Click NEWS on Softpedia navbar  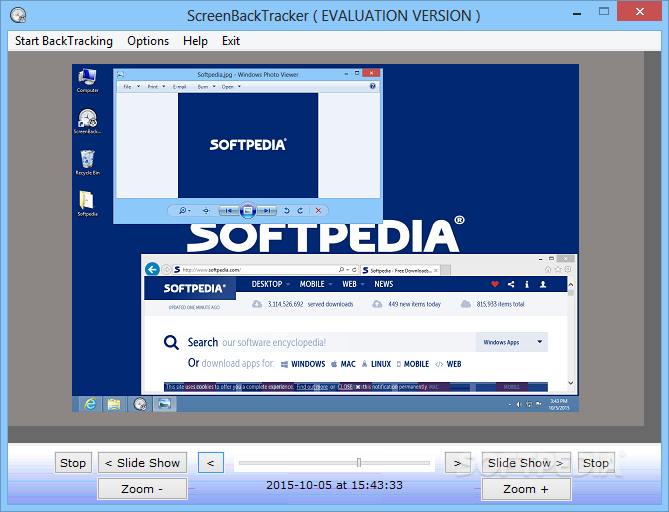click(384, 284)
